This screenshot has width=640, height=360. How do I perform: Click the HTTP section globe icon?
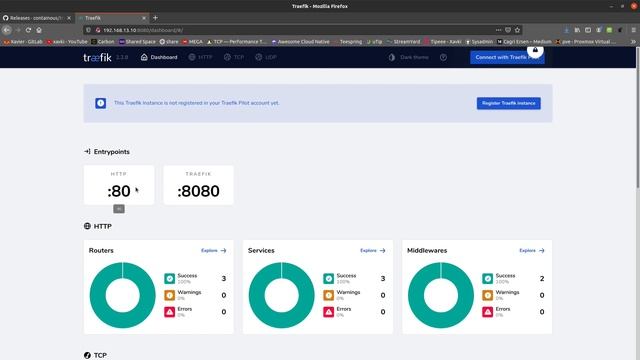click(87, 226)
